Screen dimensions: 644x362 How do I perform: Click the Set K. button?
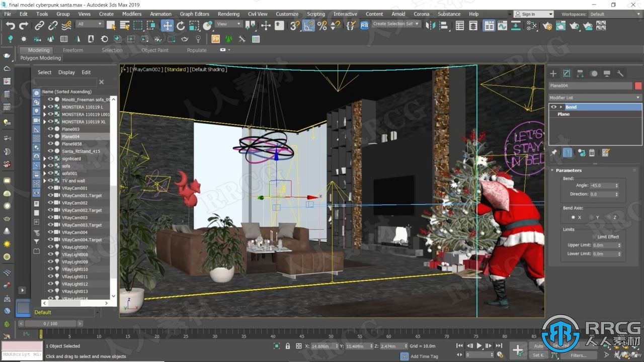pos(539,355)
